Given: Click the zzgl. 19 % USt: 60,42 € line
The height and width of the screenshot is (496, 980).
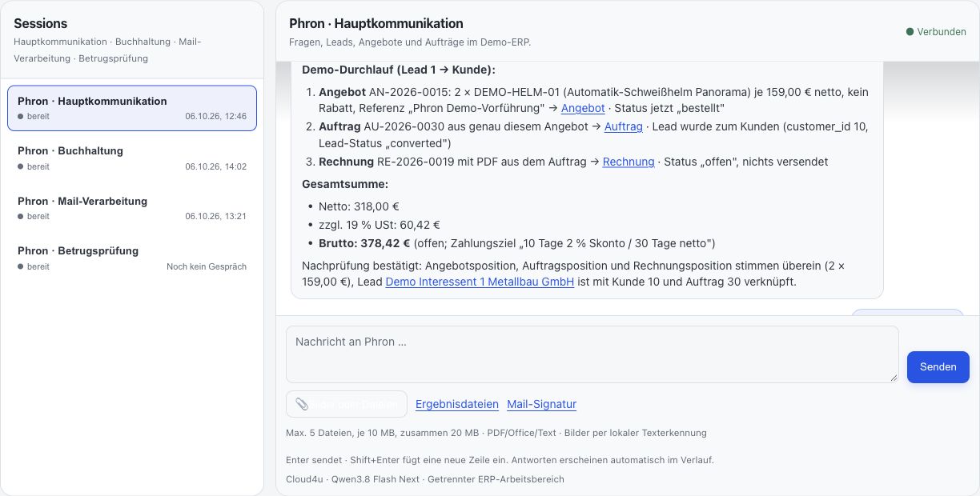Looking at the screenshot, I should click(380, 225).
